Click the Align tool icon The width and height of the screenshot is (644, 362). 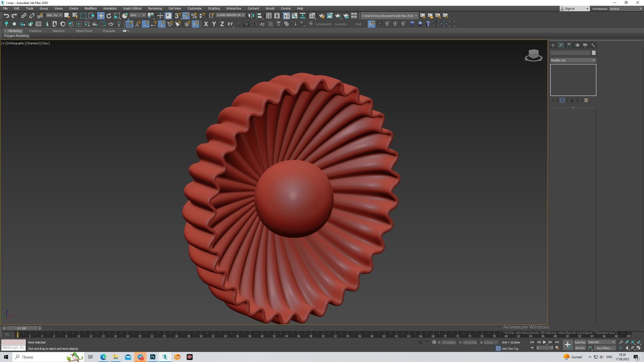click(x=259, y=16)
